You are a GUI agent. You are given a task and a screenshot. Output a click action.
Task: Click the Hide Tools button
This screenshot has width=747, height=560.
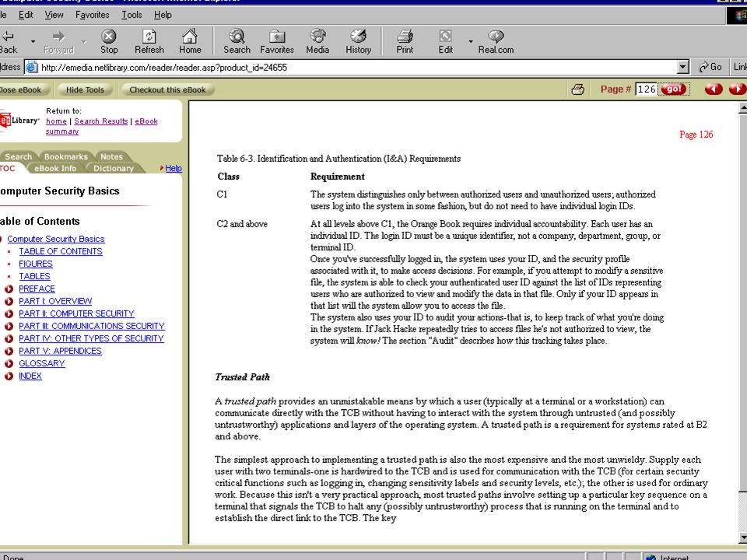click(x=85, y=89)
